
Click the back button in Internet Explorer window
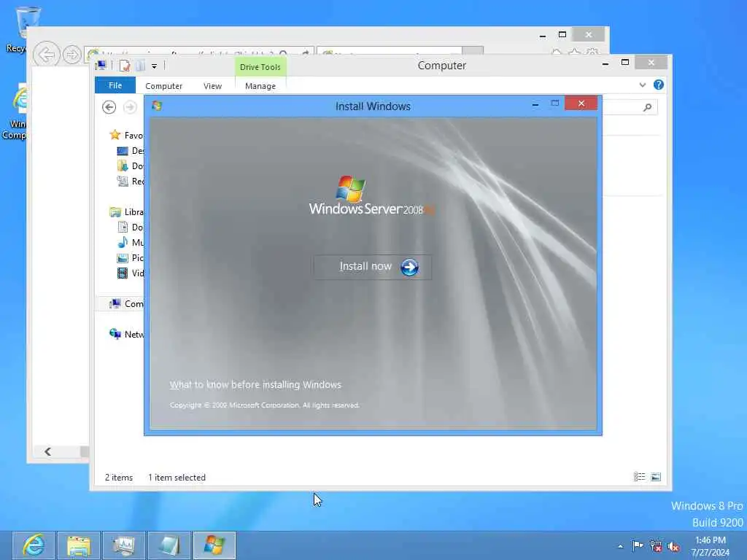(46, 55)
